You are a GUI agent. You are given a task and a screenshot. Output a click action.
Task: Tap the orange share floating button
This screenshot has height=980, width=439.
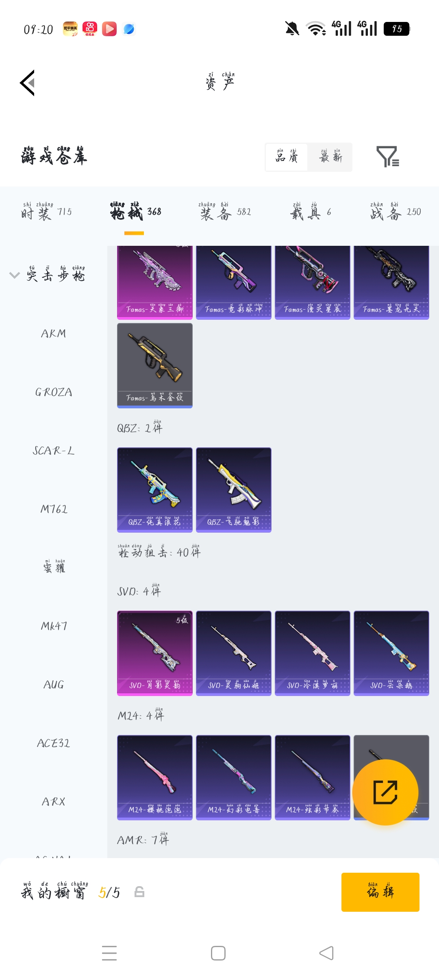click(385, 792)
